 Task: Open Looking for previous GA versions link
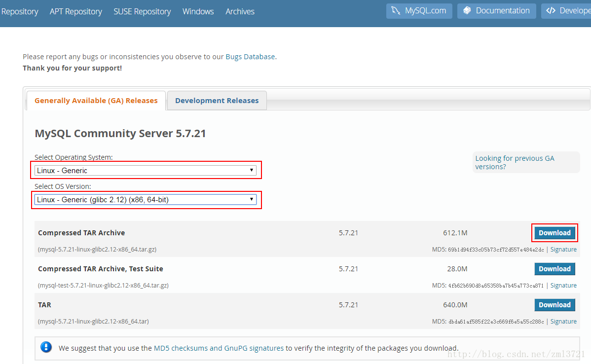tap(515, 162)
